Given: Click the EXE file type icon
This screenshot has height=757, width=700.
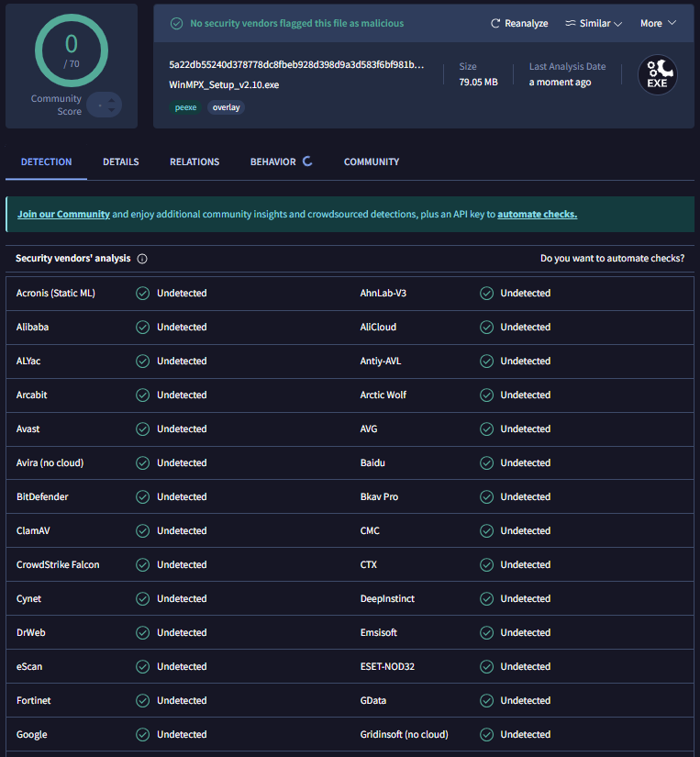Looking at the screenshot, I should (x=658, y=75).
